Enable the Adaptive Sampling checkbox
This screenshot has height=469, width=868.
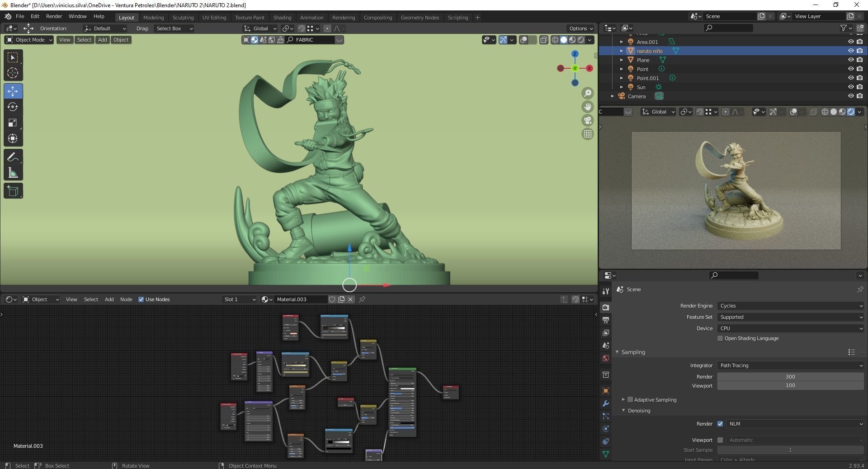pyautogui.click(x=630, y=400)
